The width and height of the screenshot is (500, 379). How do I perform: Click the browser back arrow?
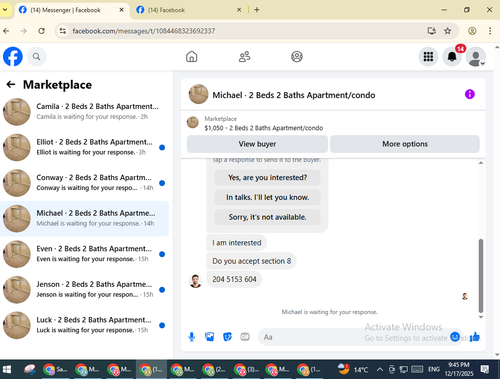pos(6,31)
